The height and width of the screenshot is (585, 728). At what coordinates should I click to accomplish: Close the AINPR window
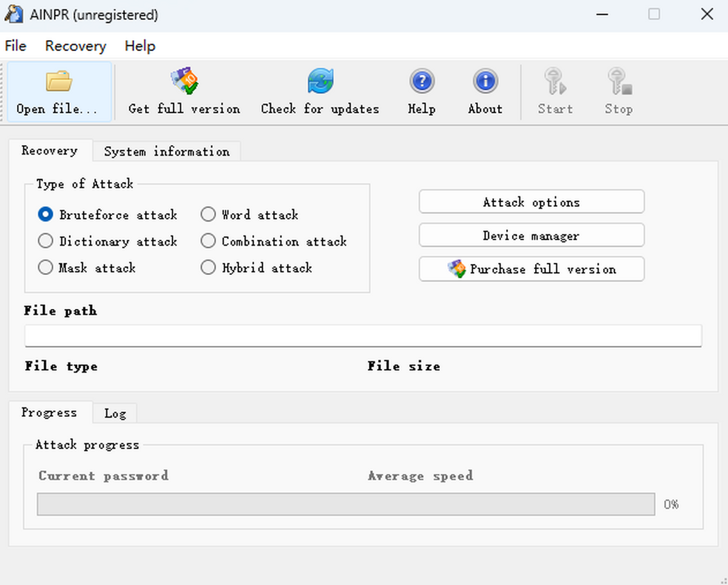(707, 15)
